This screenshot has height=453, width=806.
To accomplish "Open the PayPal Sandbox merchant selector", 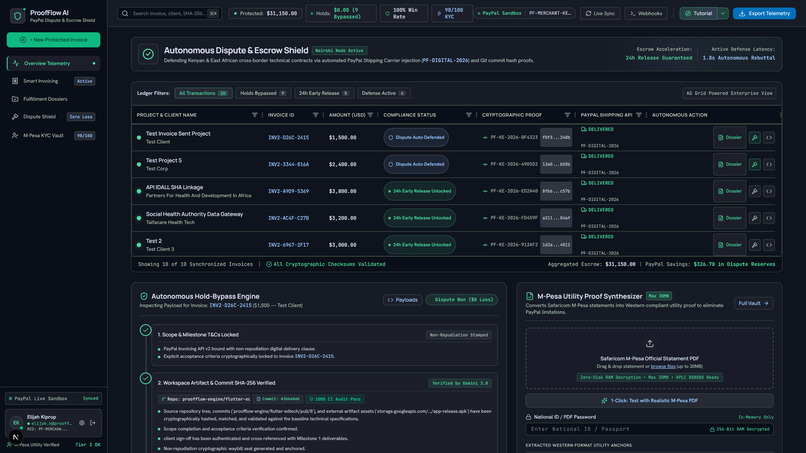I will coord(524,13).
